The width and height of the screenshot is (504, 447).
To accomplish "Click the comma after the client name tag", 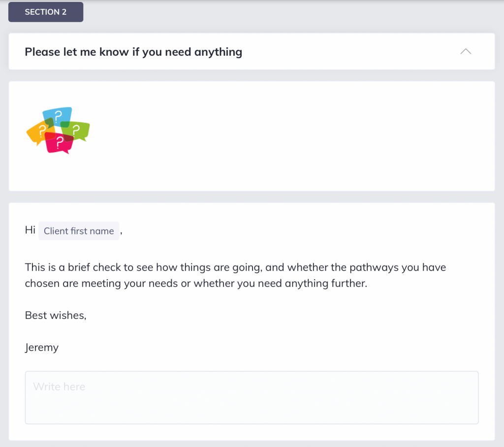I will [x=121, y=231].
